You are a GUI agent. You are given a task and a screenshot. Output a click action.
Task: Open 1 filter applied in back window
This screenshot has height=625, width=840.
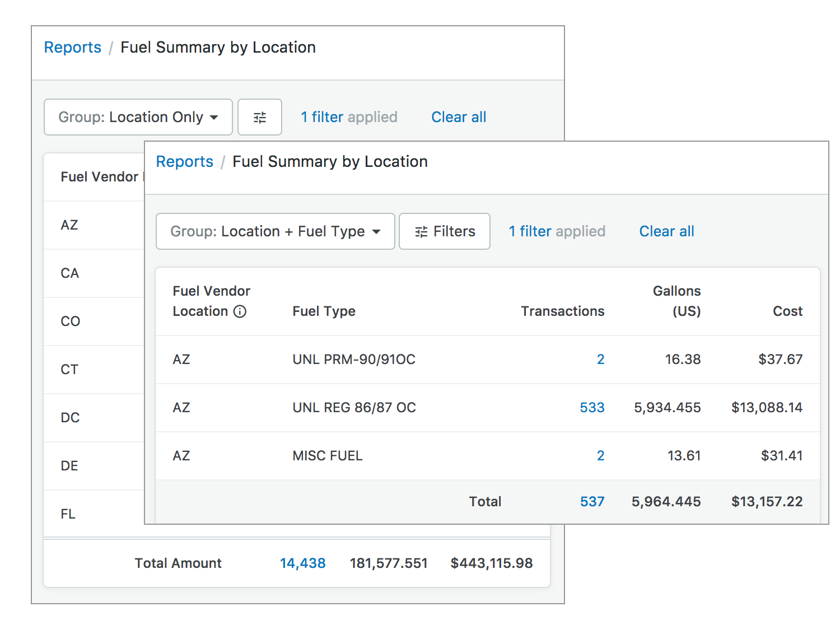(349, 118)
